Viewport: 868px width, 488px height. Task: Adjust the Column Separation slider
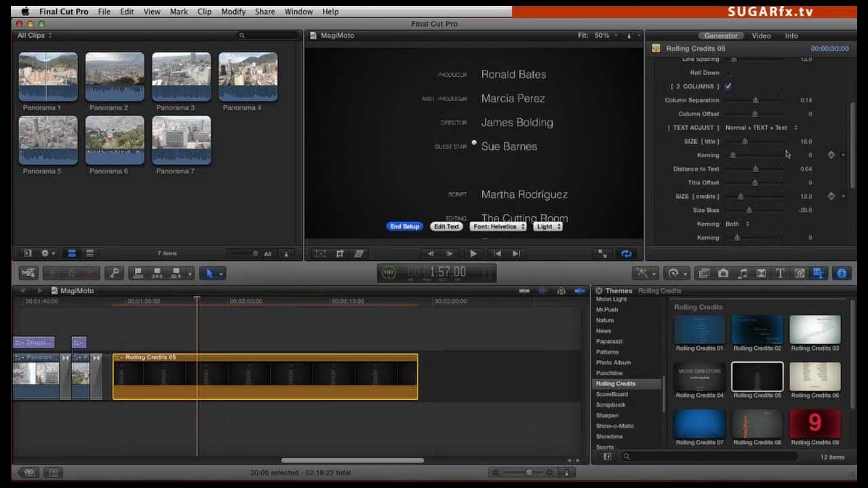point(755,100)
